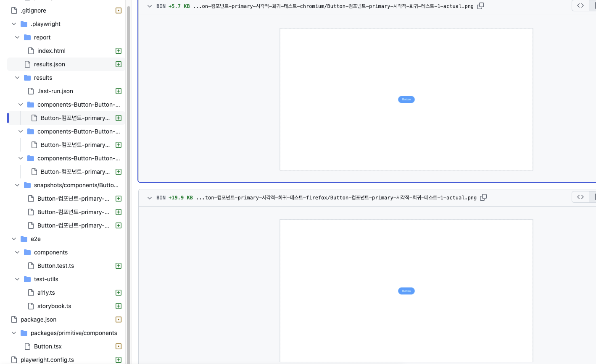Image resolution: width=596 pixels, height=364 pixels.
Task: Select Button.test.ts file
Action: [x=55, y=266]
